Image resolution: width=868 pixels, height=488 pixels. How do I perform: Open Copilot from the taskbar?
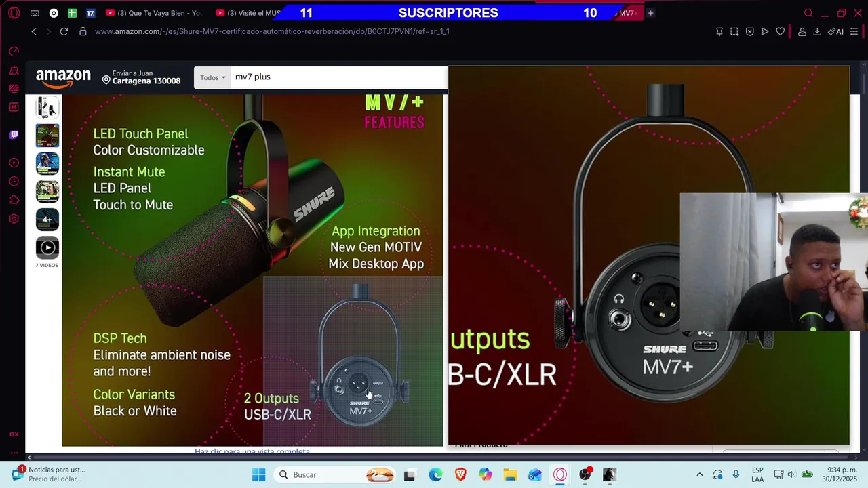(485, 474)
